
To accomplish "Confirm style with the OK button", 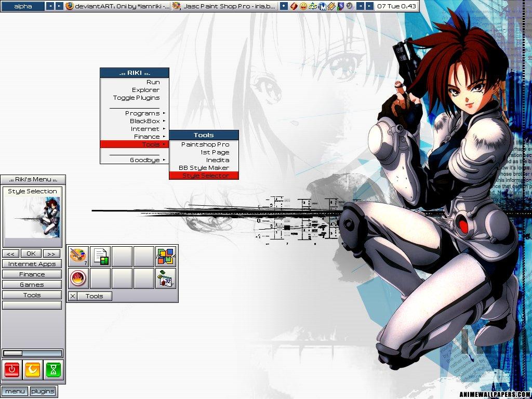I will click(x=31, y=254).
